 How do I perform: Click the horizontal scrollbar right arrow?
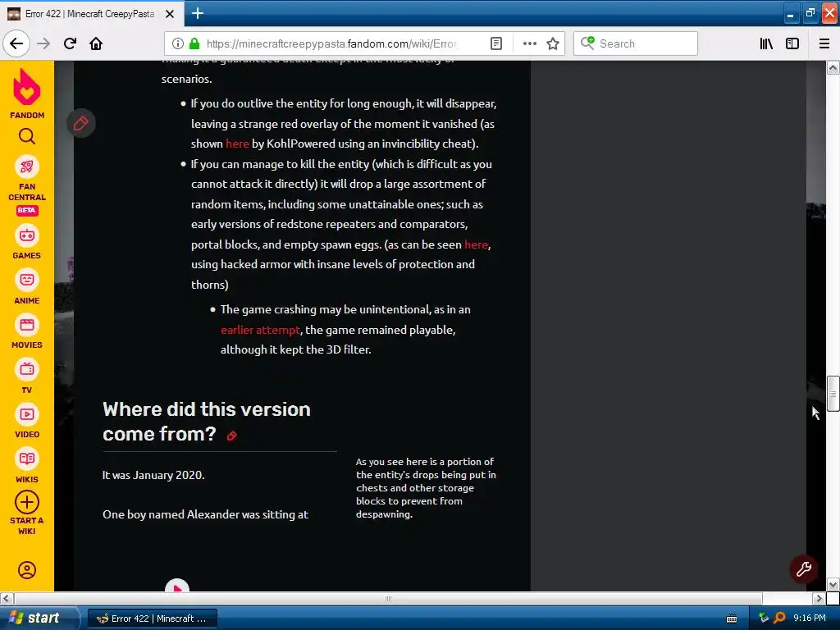[x=819, y=598]
